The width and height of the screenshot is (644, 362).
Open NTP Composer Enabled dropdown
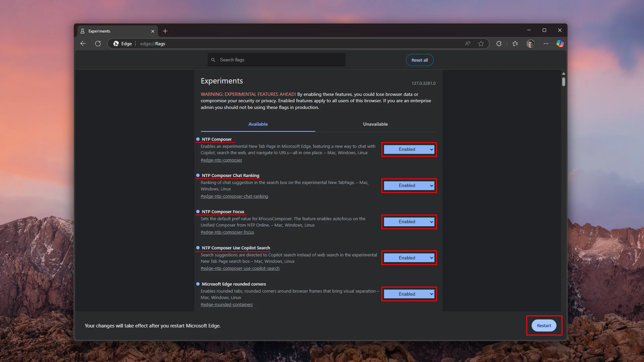pos(409,149)
